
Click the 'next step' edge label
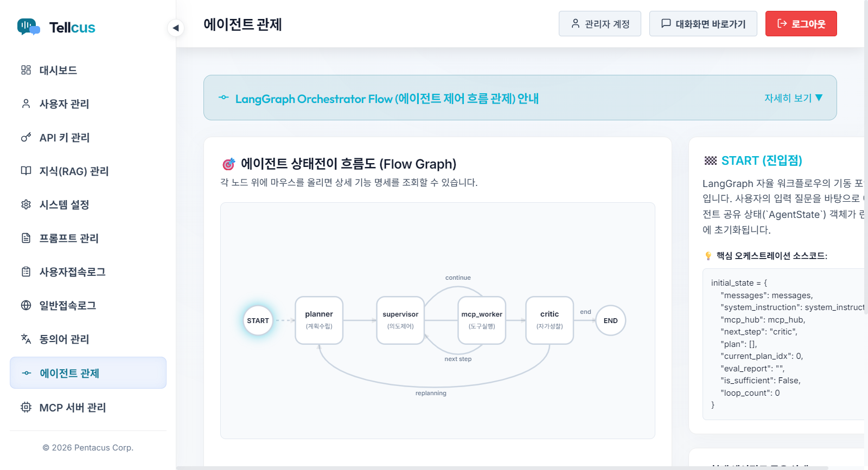click(458, 359)
